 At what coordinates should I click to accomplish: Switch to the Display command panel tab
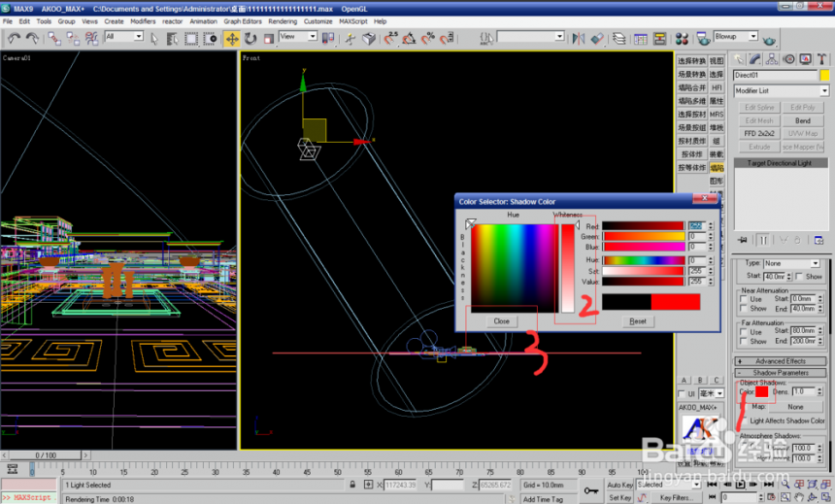click(805, 59)
